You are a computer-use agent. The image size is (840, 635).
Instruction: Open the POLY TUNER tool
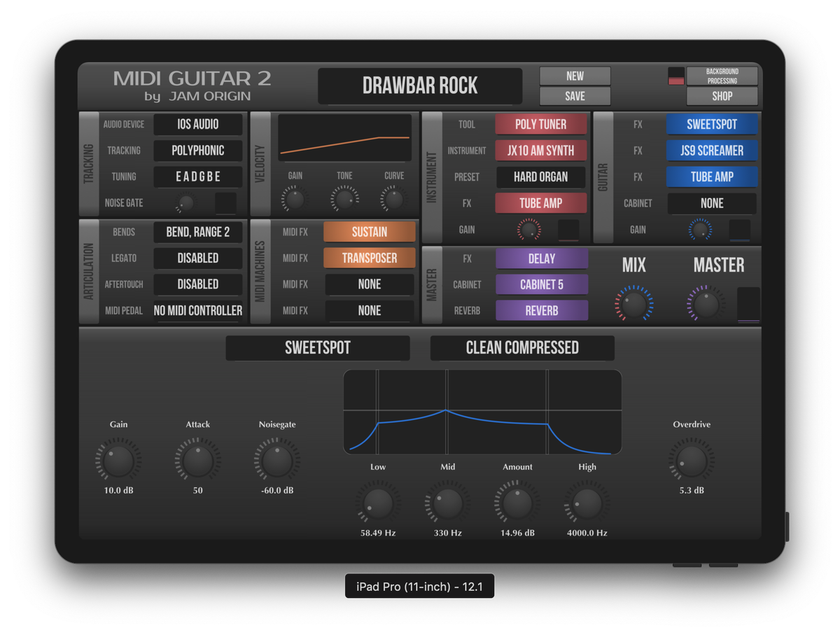point(541,125)
